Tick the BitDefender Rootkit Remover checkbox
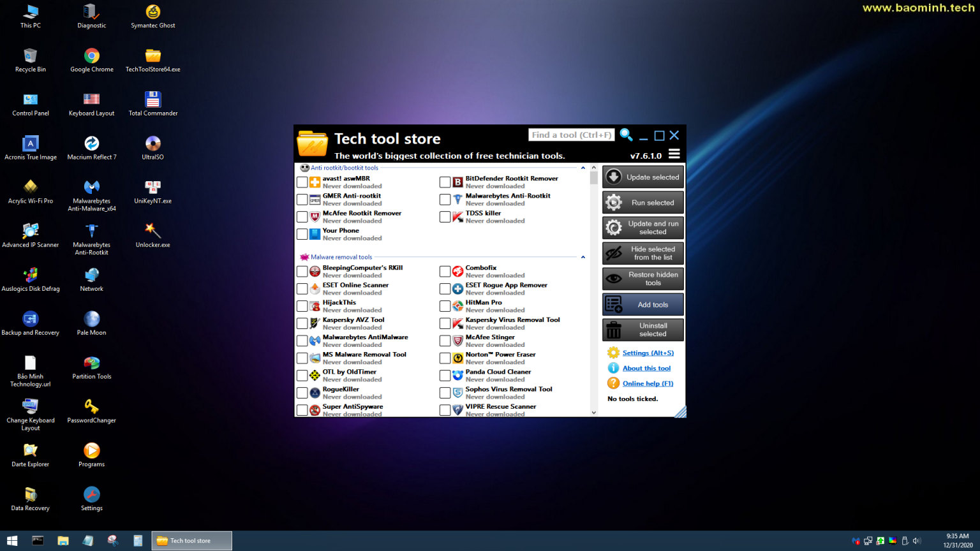Screen dimensions: 980x551 click(x=445, y=182)
